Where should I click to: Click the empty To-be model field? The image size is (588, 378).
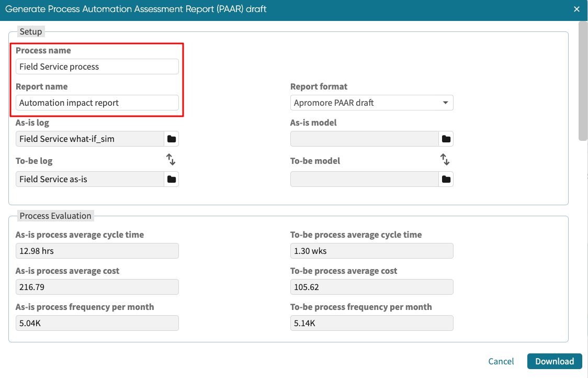point(364,179)
